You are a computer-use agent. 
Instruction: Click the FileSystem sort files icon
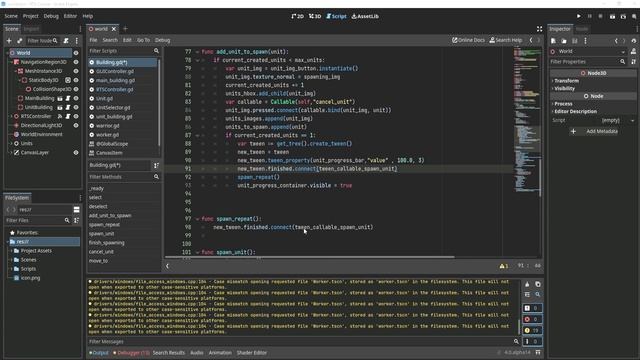76,220
